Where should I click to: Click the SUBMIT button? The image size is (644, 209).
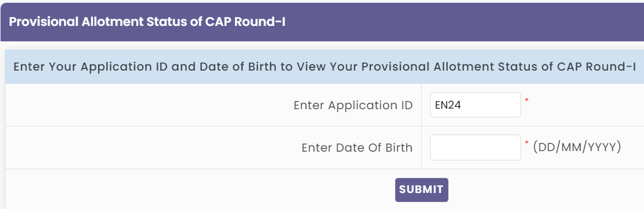[421, 190]
